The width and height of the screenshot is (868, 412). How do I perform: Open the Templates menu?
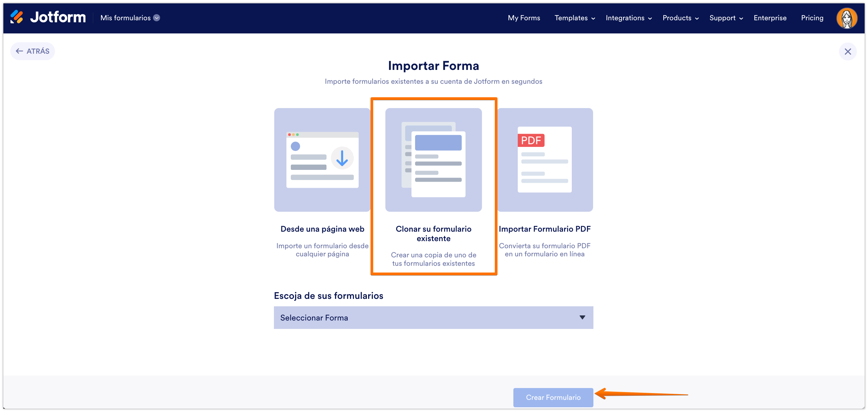point(575,18)
